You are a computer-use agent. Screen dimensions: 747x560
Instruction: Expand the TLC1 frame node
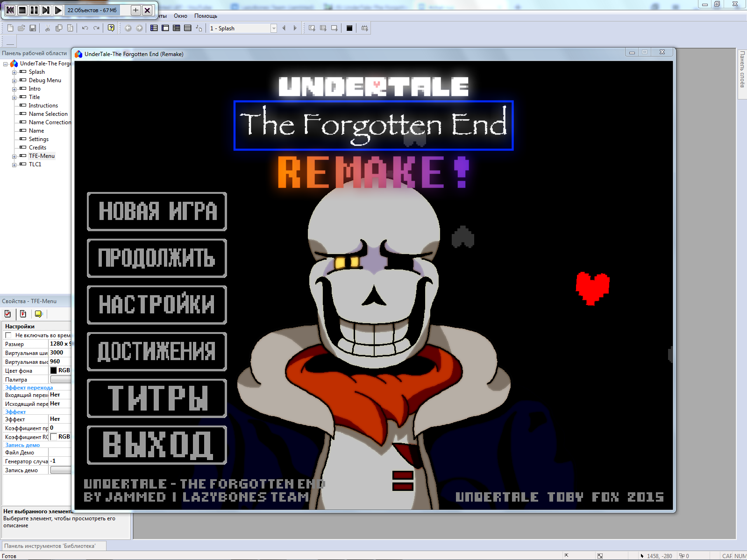(x=14, y=165)
